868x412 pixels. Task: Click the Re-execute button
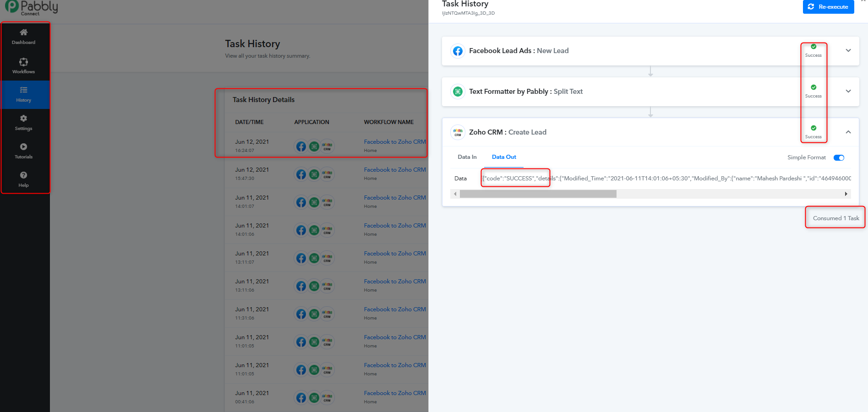click(828, 7)
